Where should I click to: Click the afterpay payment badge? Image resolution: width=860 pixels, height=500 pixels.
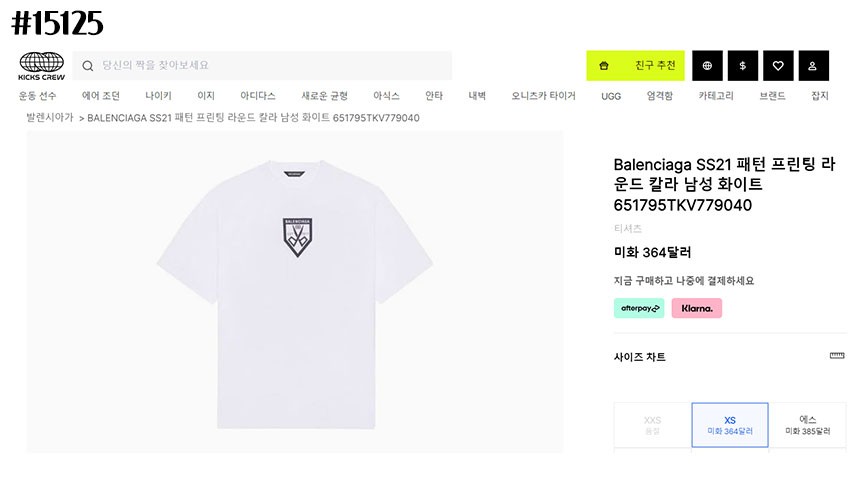tap(639, 308)
